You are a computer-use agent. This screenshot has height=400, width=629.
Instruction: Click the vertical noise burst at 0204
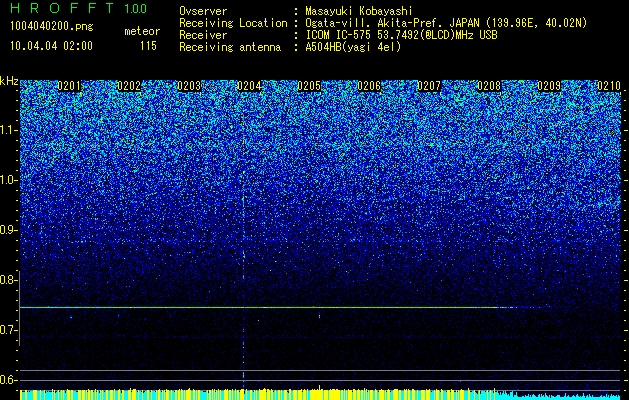(x=243, y=241)
